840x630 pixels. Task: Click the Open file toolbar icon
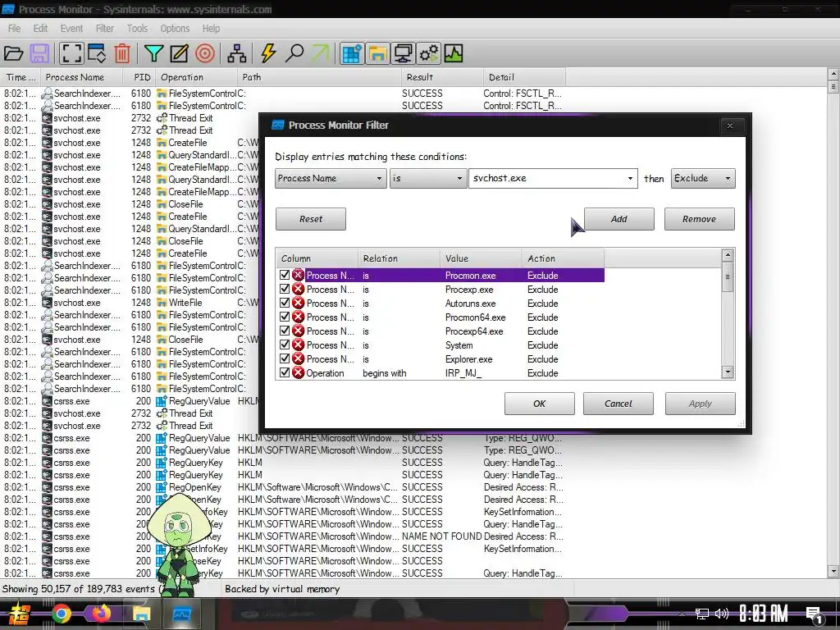tap(13, 53)
